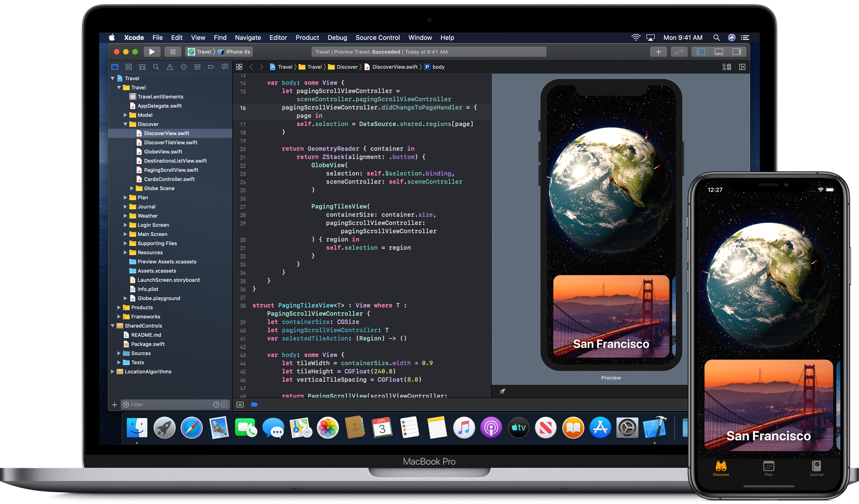Expand the Weather folder
Screen dimensions: 859x504
pyautogui.click(x=125, y=216)
